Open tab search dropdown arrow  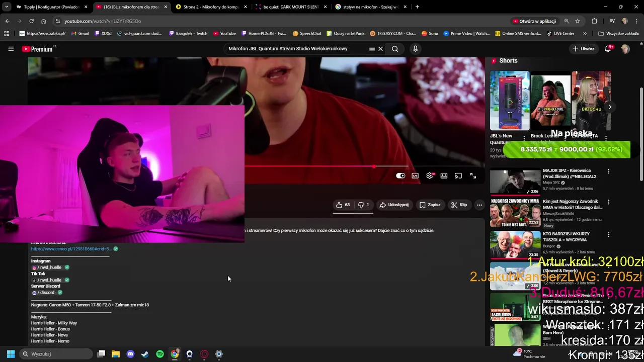[6, 7]
